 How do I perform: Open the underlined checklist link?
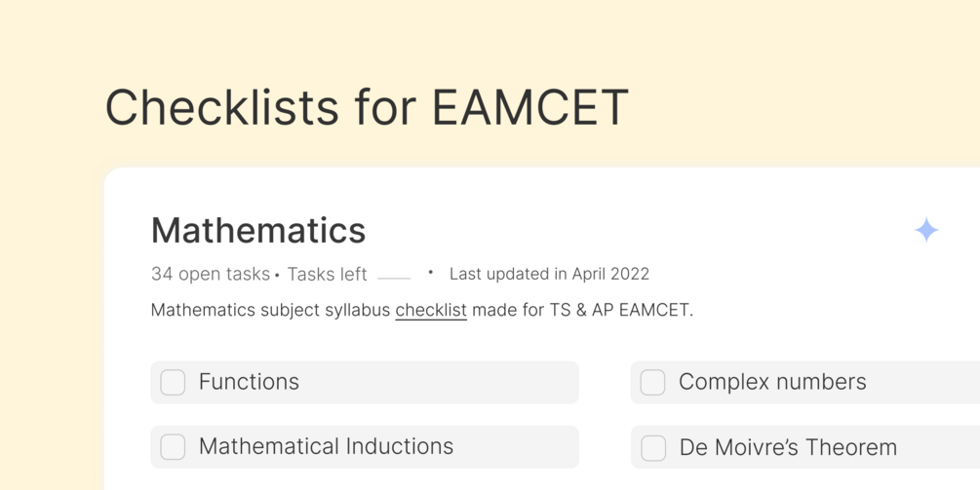click(430, 311)
